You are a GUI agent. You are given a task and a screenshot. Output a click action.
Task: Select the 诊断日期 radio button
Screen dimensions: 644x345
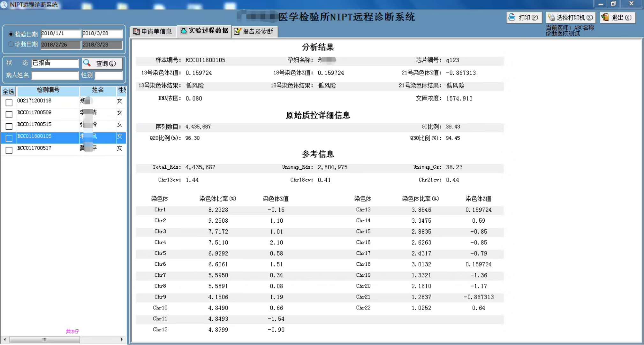point(11,44)
